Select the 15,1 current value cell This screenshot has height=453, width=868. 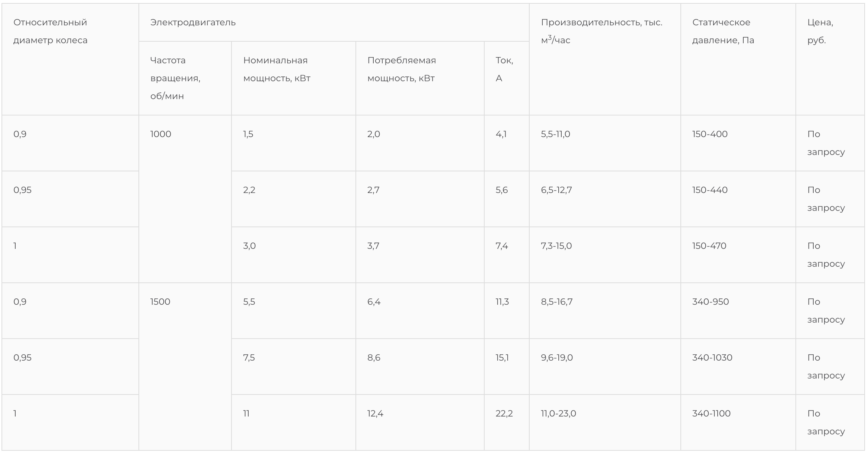502,358
